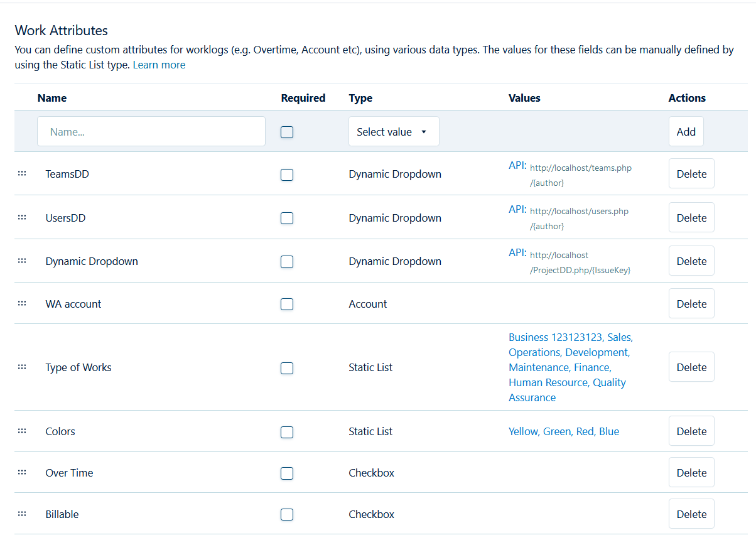Screen dimensions: 756x545
Task: Tick the Required checkbox for Colors
Action: click(x=287, y=432)
